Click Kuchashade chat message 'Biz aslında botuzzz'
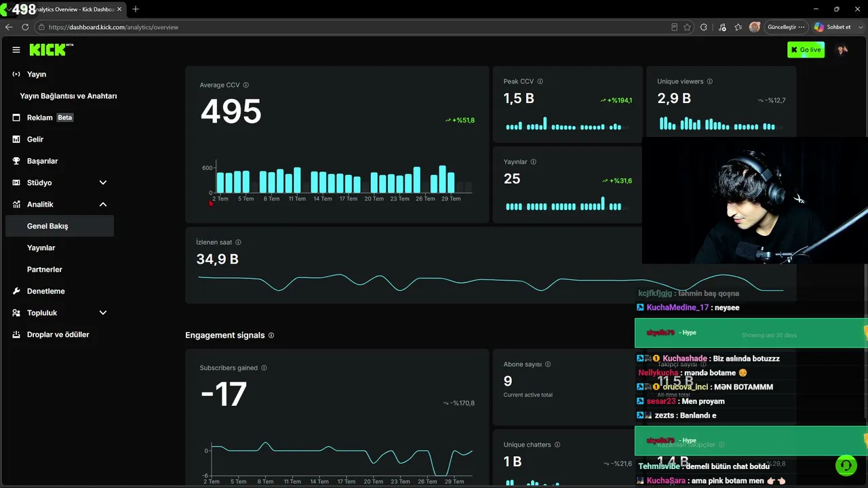Viewport: 868px width, 488px height. [709, 359]
